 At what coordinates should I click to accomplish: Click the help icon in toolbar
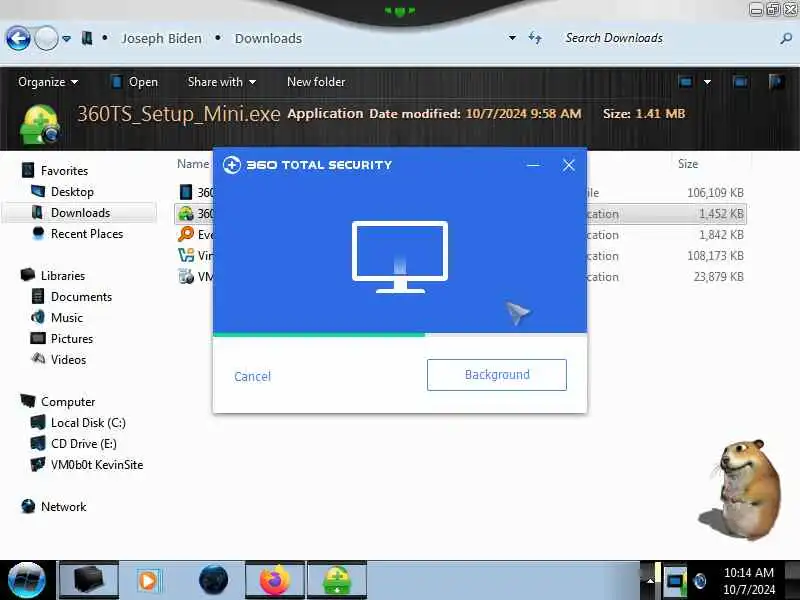776,82
